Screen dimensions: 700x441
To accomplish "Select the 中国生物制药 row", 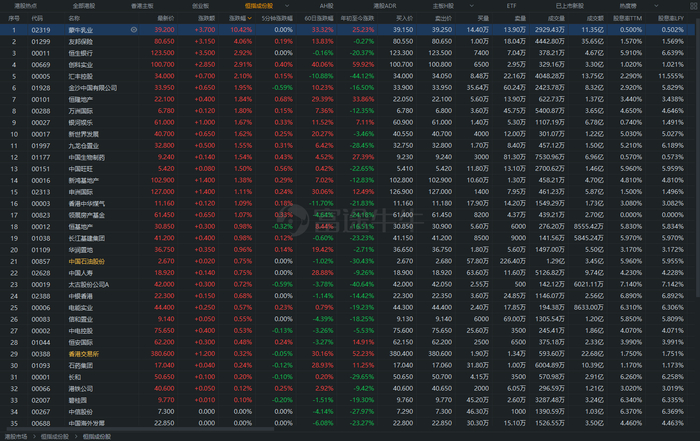I will (x=348, y=157).
